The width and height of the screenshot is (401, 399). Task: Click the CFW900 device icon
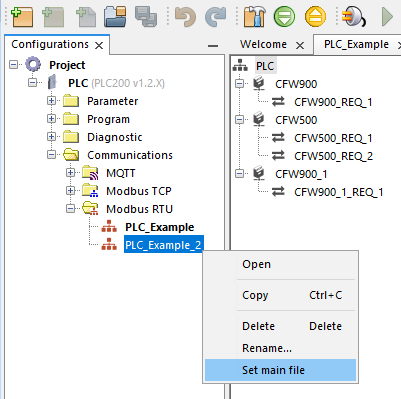click(259, 83)
